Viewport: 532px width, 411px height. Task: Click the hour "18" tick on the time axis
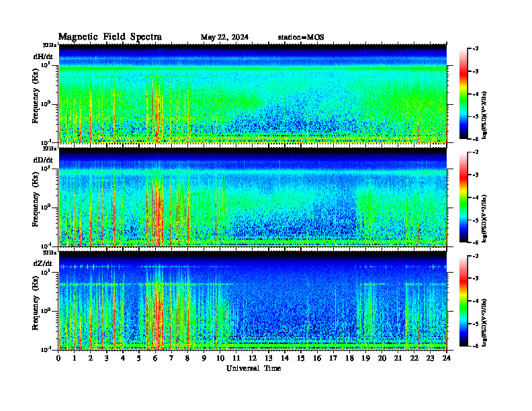349,359
